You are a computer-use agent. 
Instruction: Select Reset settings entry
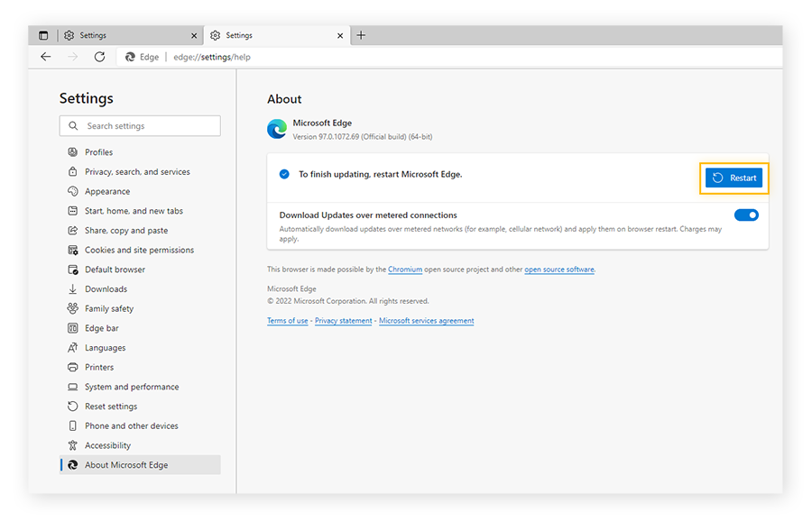click(140, 407)
